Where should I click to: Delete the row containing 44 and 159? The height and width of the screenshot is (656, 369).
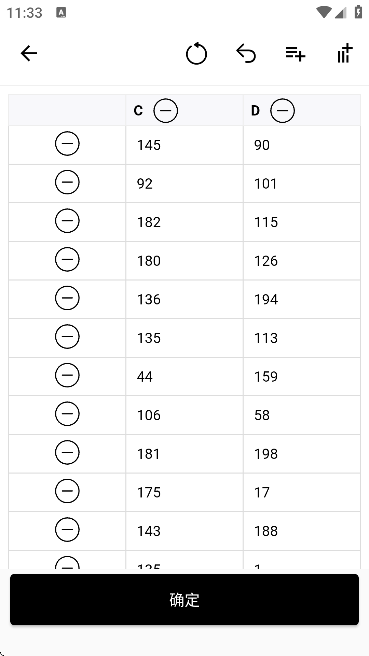tap(67, 375)
